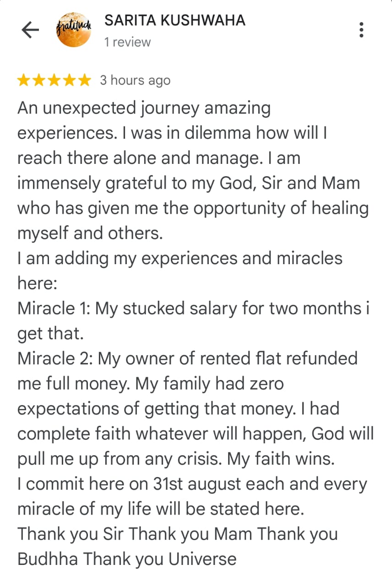Click the first yellow rating star

point(24,81)
